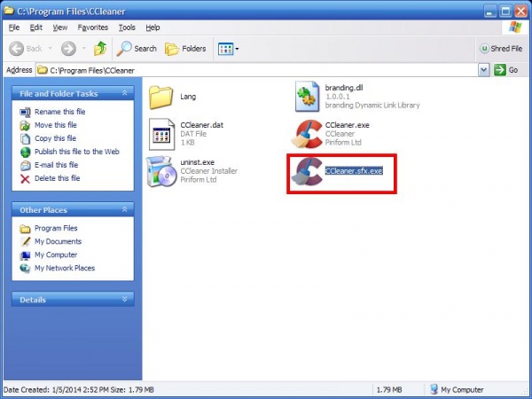Click the Back navigation arrow icon
This screenshot has height=399, width=532.
pyautogui.click(x=16, y=49)
